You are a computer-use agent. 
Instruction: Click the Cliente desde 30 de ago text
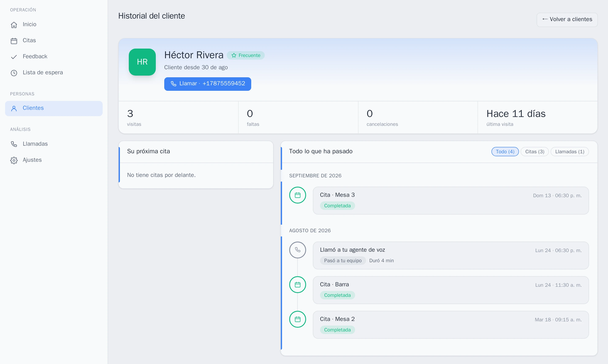[196, 67]
